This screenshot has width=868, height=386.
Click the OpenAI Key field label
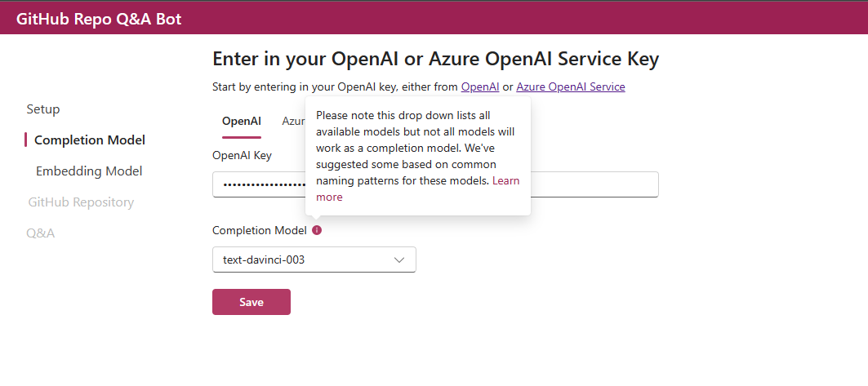242,155
